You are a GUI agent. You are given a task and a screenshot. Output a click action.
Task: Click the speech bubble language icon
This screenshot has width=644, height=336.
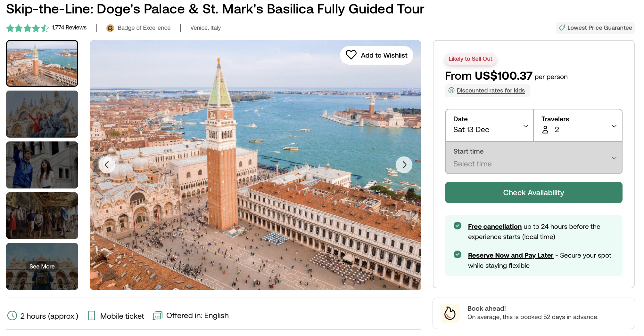pyautogui.click(x=158, y=316)
